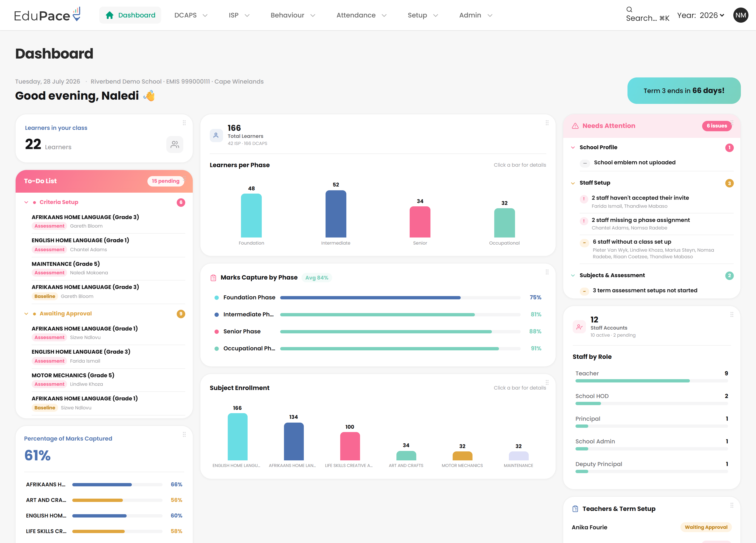Click the Search field in header

tap(647, 14)
